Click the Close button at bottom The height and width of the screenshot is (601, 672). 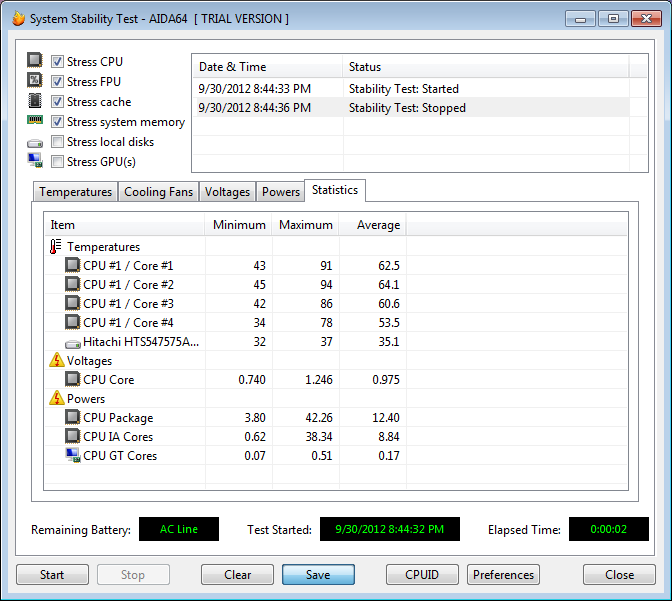coord(619,574)
